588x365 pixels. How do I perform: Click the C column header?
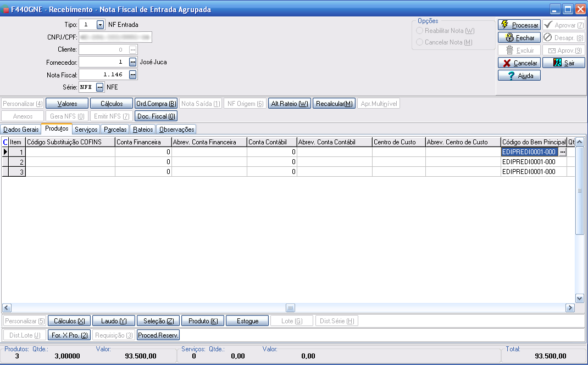[5, 142]
